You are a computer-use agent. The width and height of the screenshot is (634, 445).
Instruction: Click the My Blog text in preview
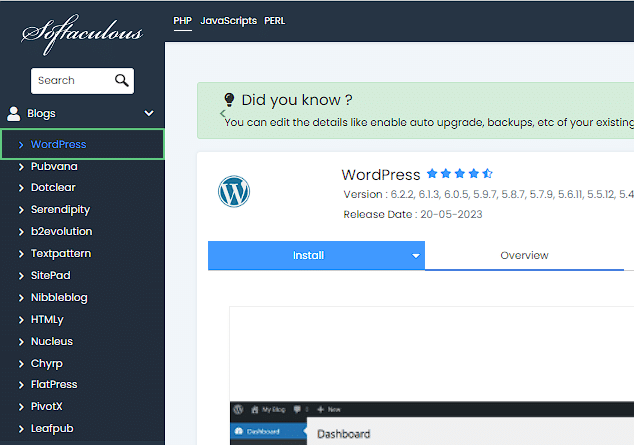pyautogui.click(x=274, y=410)
